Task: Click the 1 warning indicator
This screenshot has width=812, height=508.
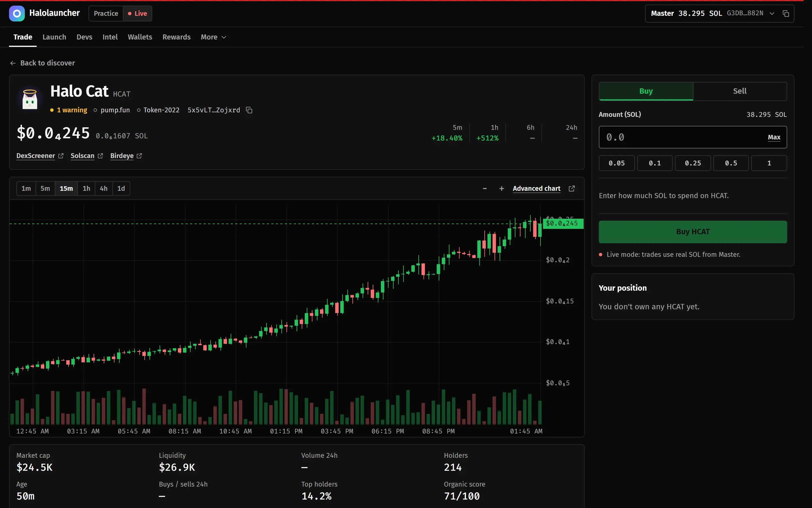Action: point(69,110)
